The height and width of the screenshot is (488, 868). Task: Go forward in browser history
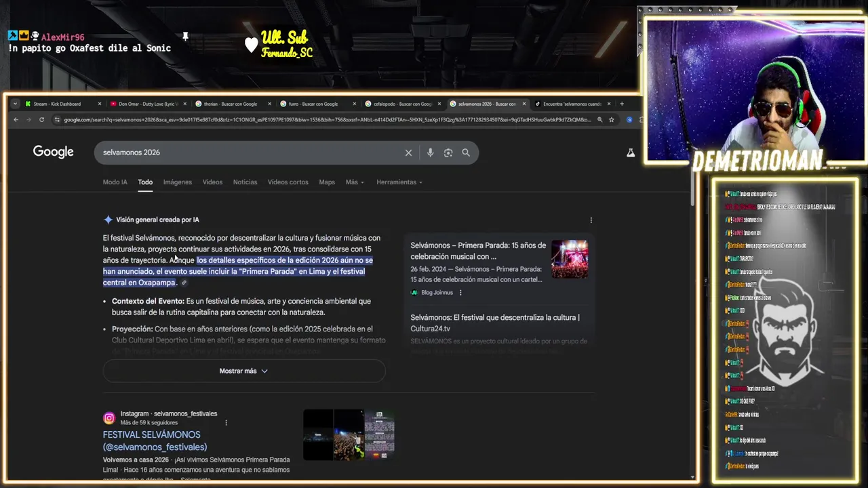tap(28, 120)
